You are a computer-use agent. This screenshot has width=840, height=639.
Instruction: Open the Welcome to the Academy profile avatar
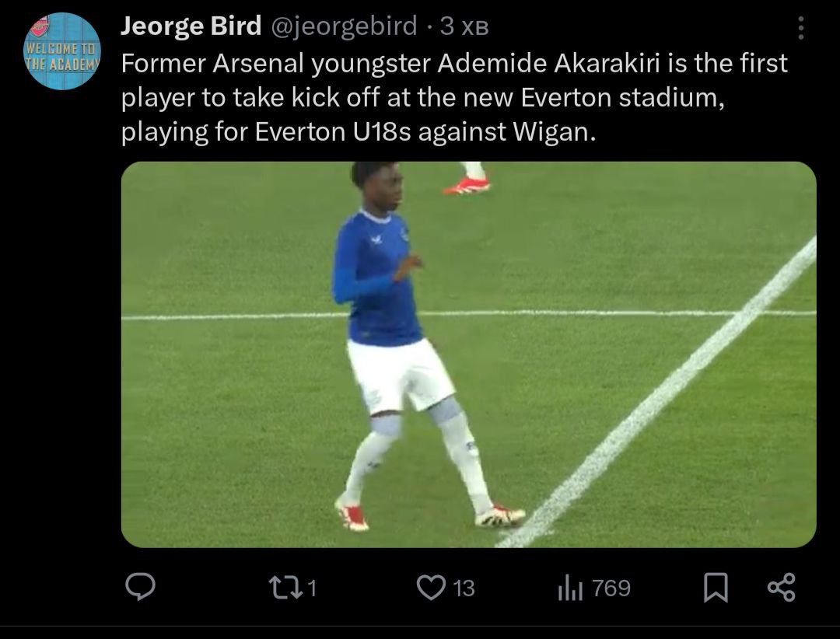point(62,51)
